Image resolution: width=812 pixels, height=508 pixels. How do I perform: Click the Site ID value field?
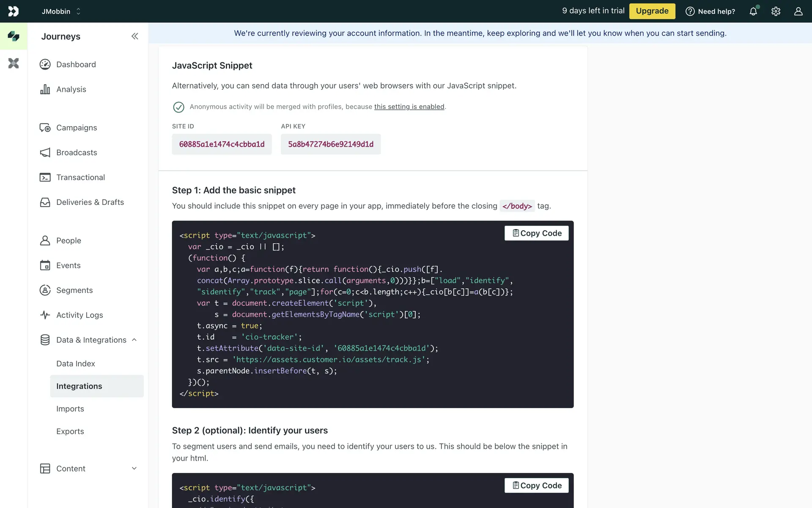pos(222,144)
